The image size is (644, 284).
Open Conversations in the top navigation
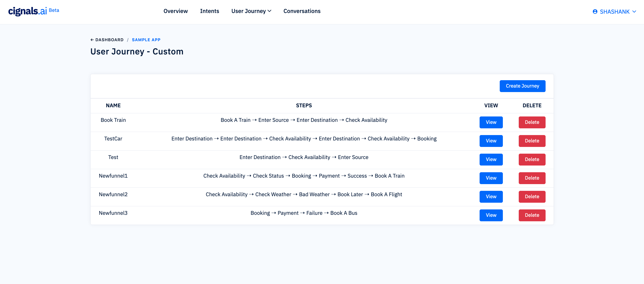[x=302, y=11]
